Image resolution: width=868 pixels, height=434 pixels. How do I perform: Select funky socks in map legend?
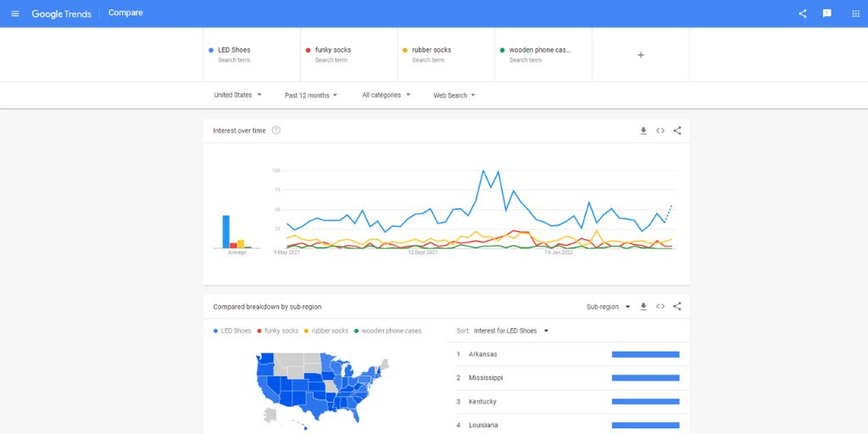278,331
